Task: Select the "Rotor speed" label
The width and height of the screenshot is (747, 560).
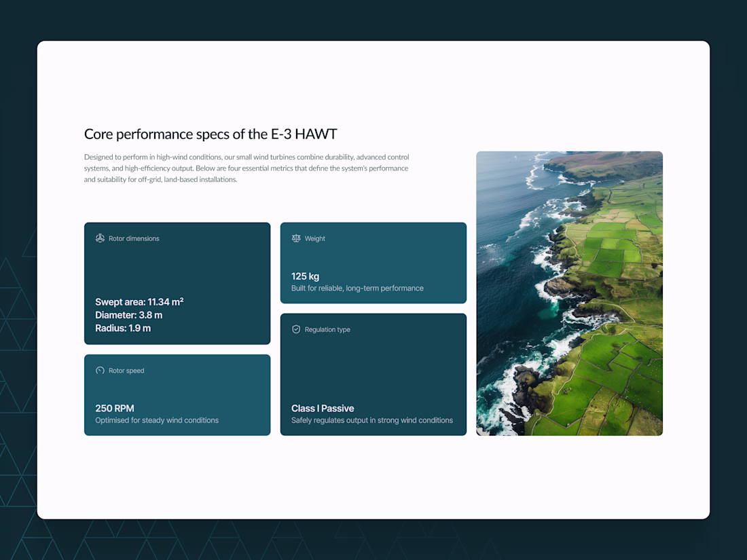Action: pos(126,371)
